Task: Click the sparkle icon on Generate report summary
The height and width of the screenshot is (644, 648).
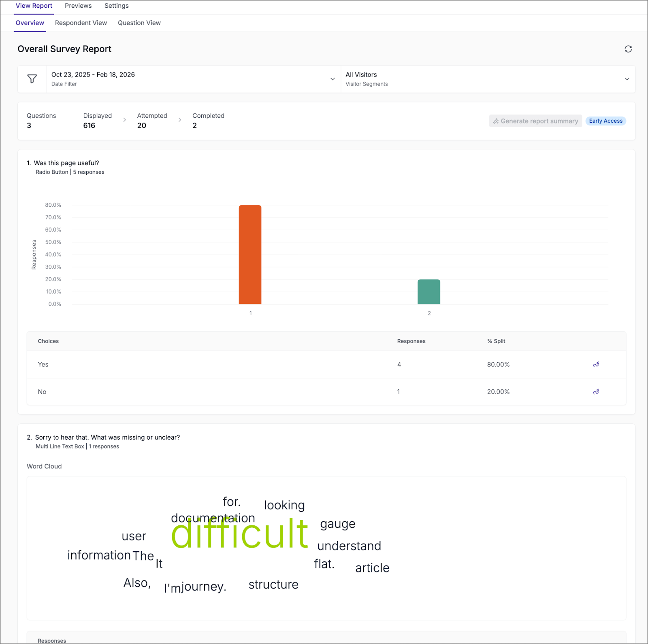Action: [x=496, y=121]
